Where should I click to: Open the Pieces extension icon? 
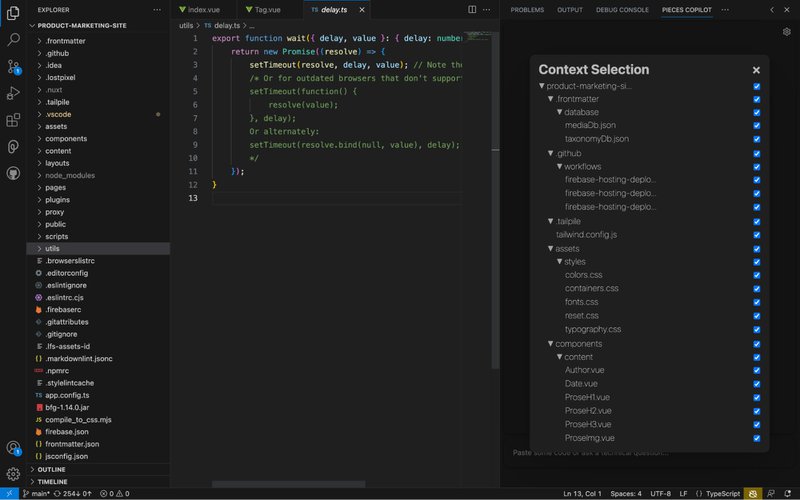click(13, 146)
